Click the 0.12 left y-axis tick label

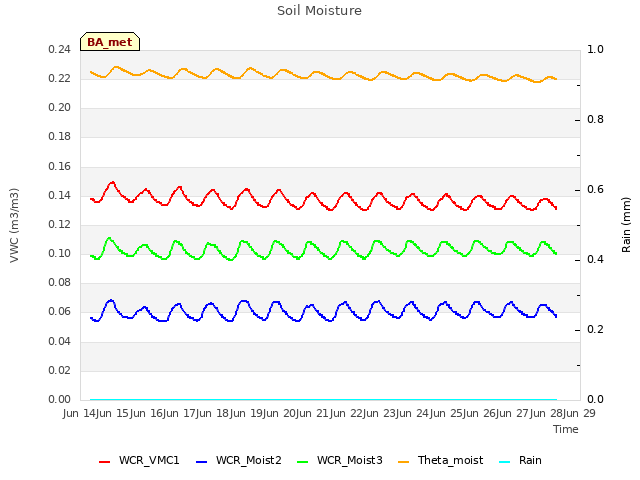[x=59, y=224]
